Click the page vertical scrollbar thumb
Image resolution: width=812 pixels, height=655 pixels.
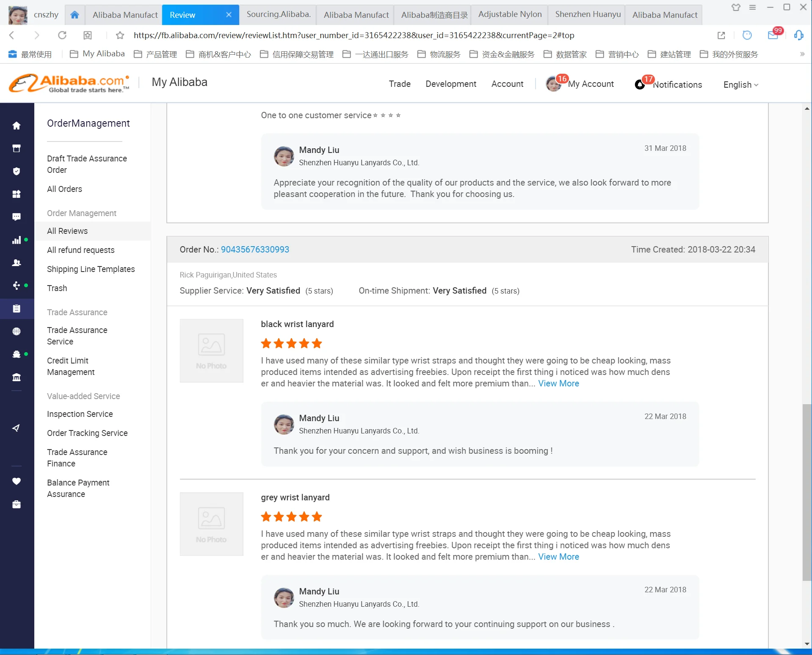807,491
